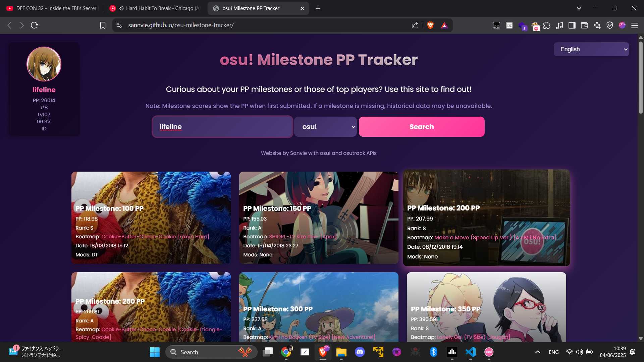Click the PP Milestone: 150 PP card

pos(319,218)
